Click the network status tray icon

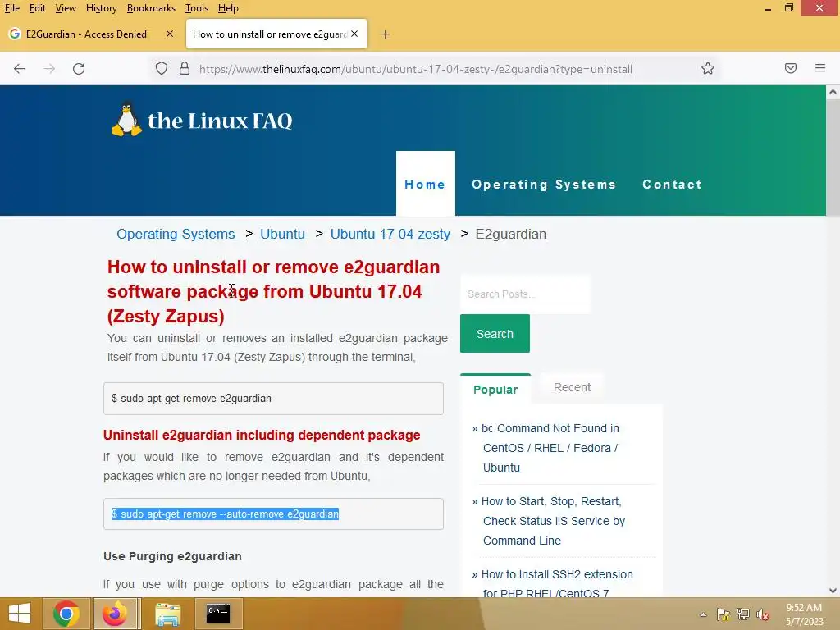743,614
